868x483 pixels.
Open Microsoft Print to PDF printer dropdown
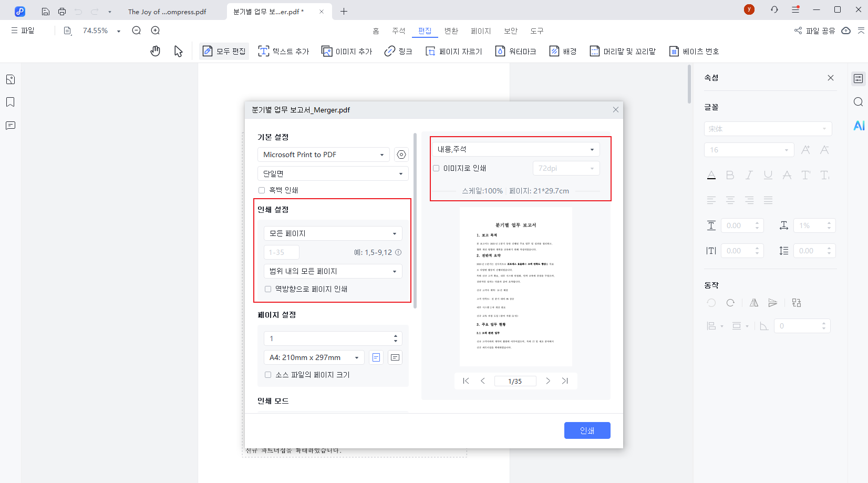323,155
